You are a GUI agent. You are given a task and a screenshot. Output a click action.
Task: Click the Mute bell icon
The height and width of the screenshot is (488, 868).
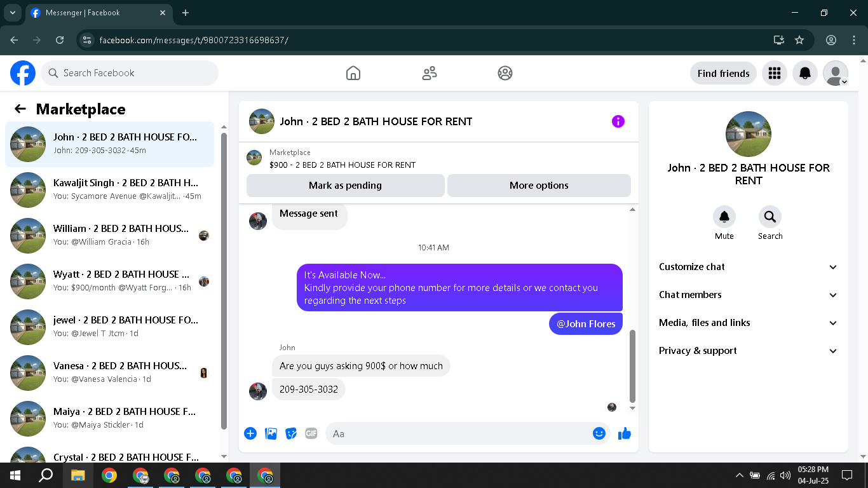tap(724, 217)
